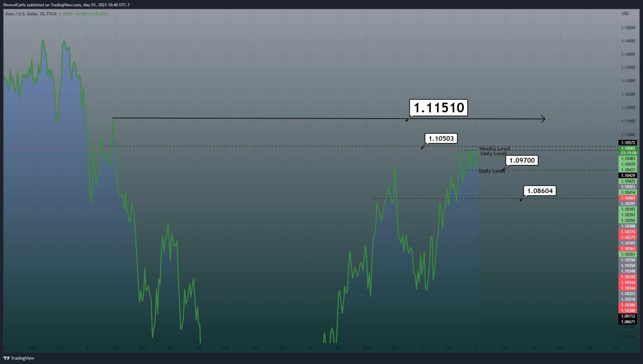Click the 1.12000 price axis label

pyautogui.click(x=628, y=108)
